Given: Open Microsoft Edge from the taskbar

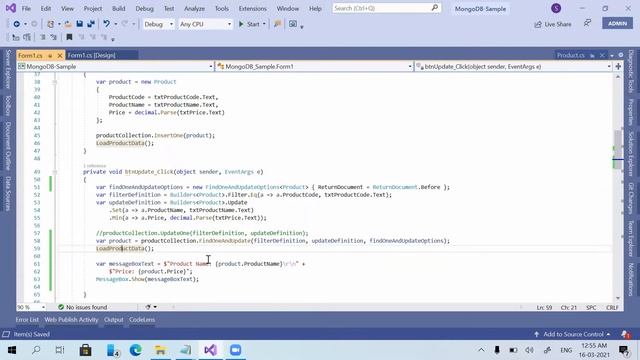Looking at the screenshot, I should click(x=136, y=350).
